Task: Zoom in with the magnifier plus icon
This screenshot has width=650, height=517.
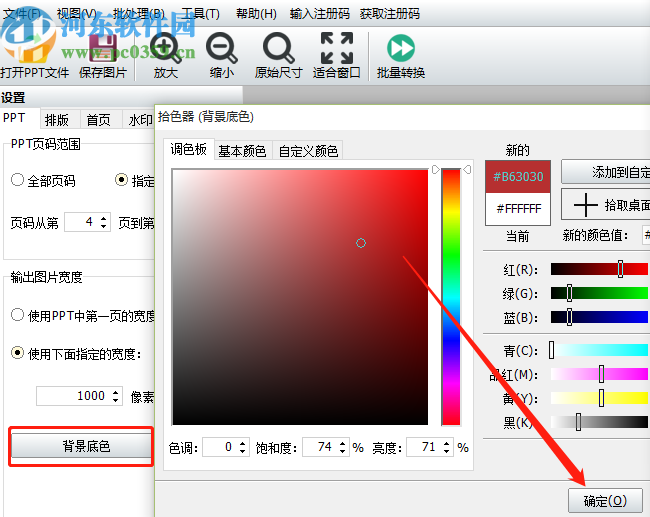Action: coord(165,48)
